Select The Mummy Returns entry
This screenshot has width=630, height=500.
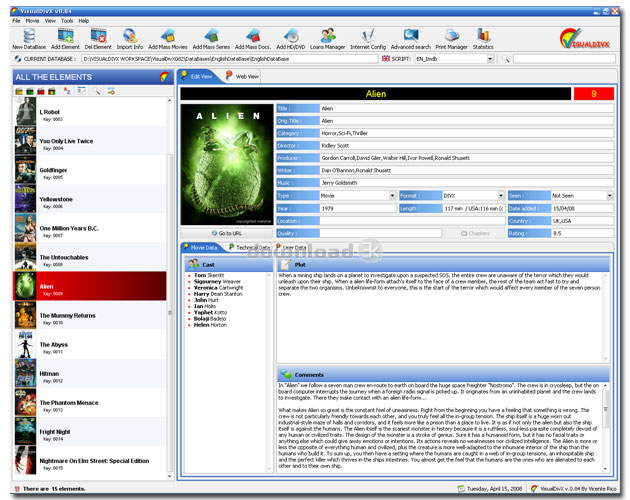(90, 316)
